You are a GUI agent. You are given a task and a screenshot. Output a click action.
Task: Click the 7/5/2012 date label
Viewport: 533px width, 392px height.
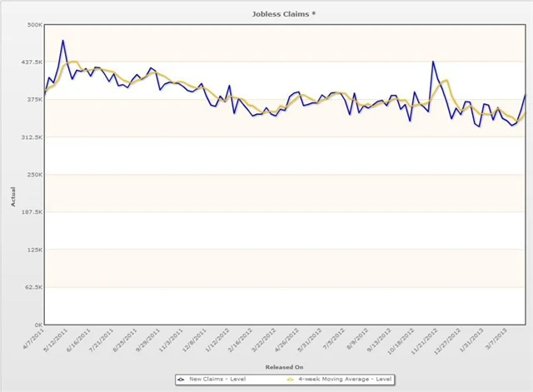pos(334,339)
